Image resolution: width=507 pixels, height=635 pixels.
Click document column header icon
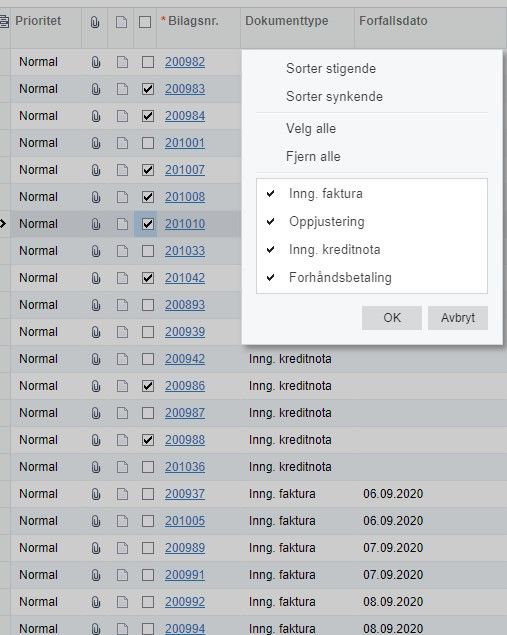pos(121,22)
